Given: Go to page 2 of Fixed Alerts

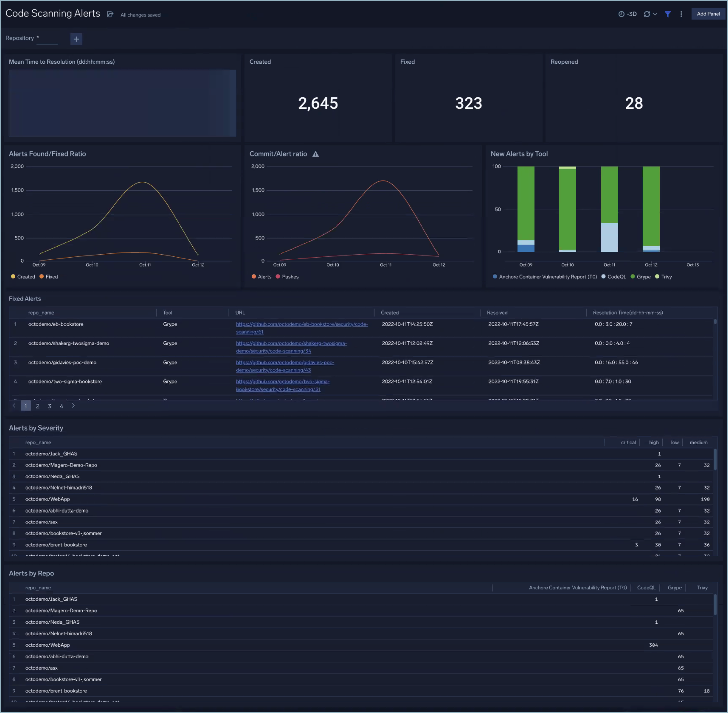Looking at the screenshot, I should [37, 406].
